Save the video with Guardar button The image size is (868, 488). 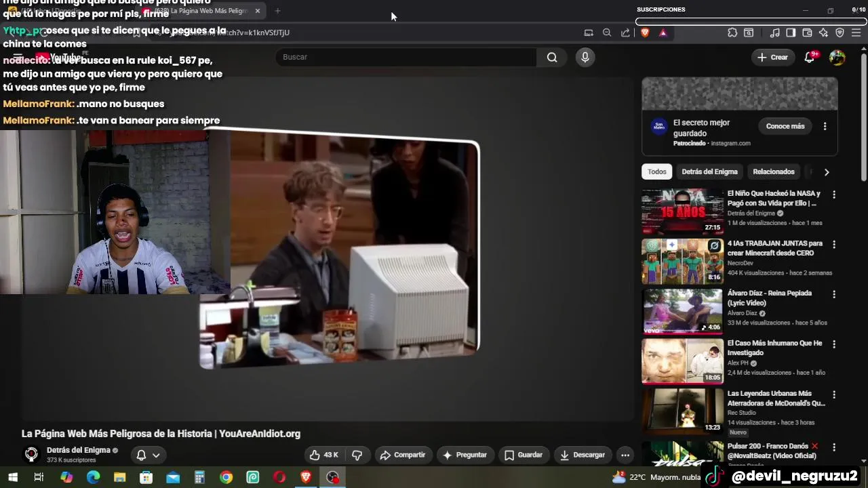point(523,455)
